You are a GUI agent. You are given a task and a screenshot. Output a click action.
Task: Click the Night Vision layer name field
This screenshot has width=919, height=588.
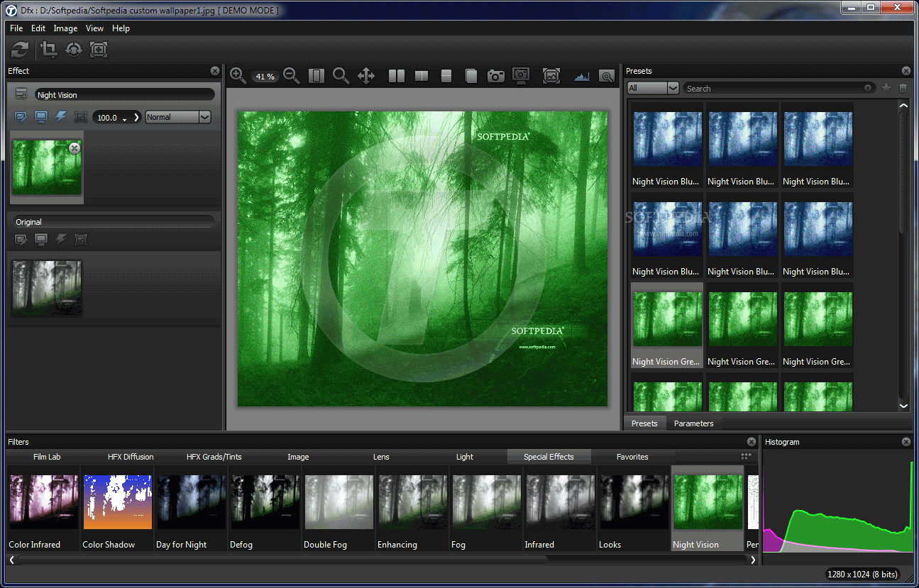pos(124,94)
